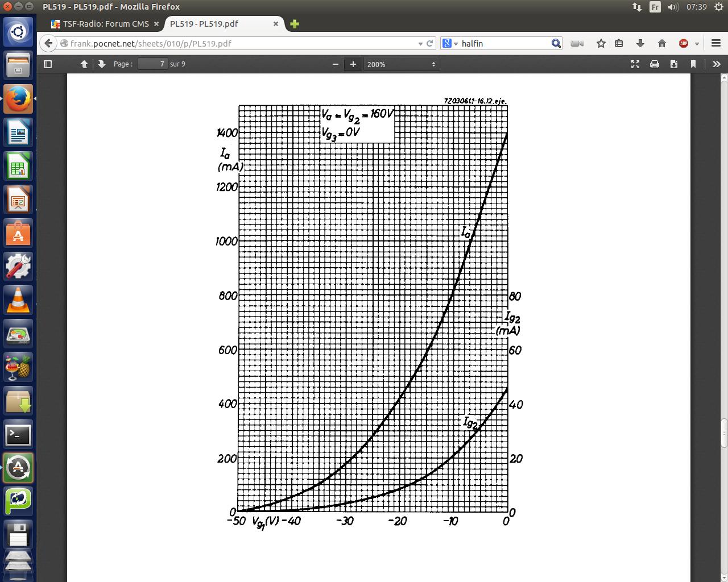728x582 pixels.
Task: Click the page number field
Action: (152, 64)
